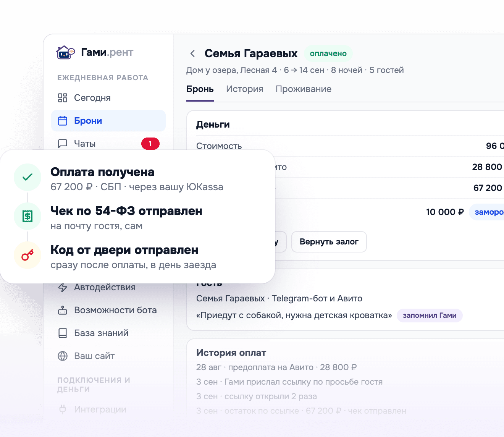This screenshot has height=437, width=504.
Task: Click the 28 800 amount in Деньги
Action: tap(487, 167)
